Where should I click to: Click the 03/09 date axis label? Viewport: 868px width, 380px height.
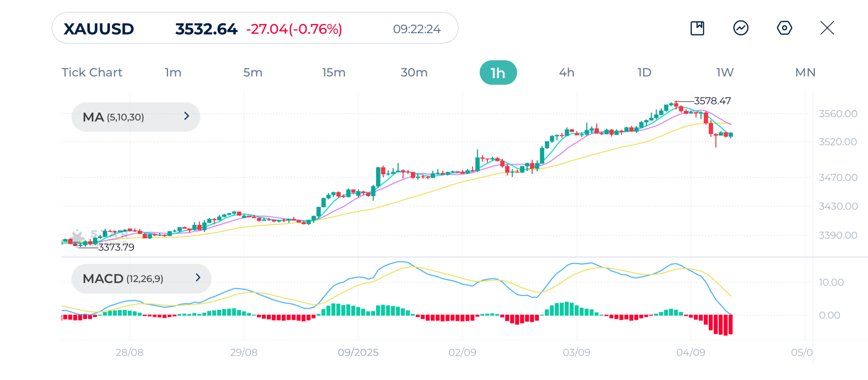tap(576, 353)
